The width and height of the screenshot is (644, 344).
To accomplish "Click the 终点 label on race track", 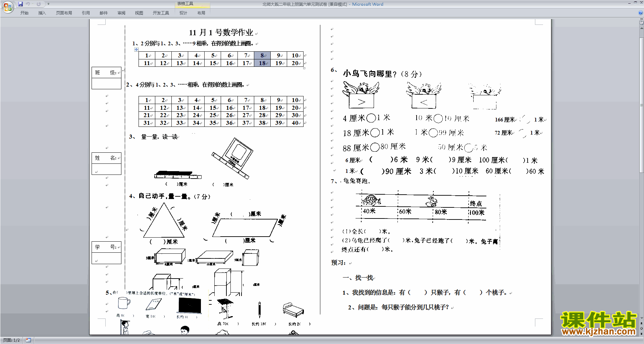I will point(476,203).
